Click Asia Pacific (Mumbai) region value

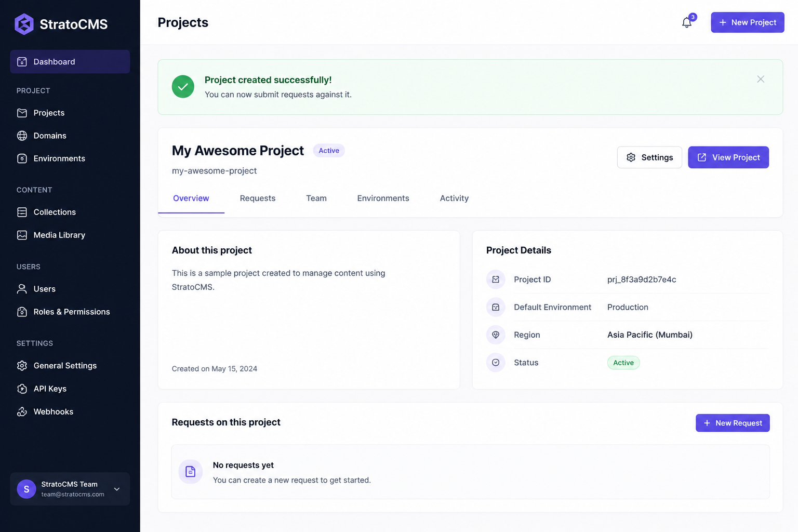(650, 335)
